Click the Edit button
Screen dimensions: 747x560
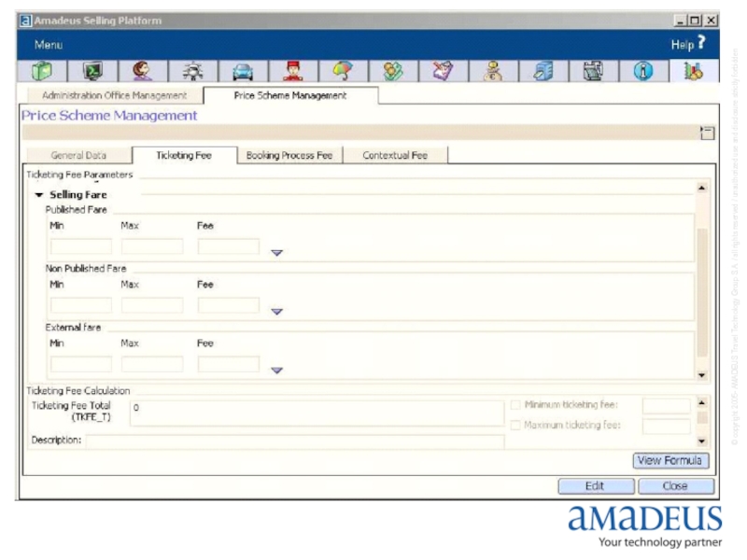click(596, 486)
